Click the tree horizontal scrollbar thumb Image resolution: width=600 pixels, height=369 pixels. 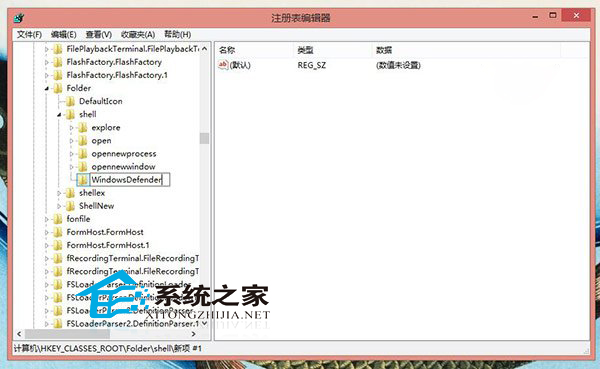[67, 334]
